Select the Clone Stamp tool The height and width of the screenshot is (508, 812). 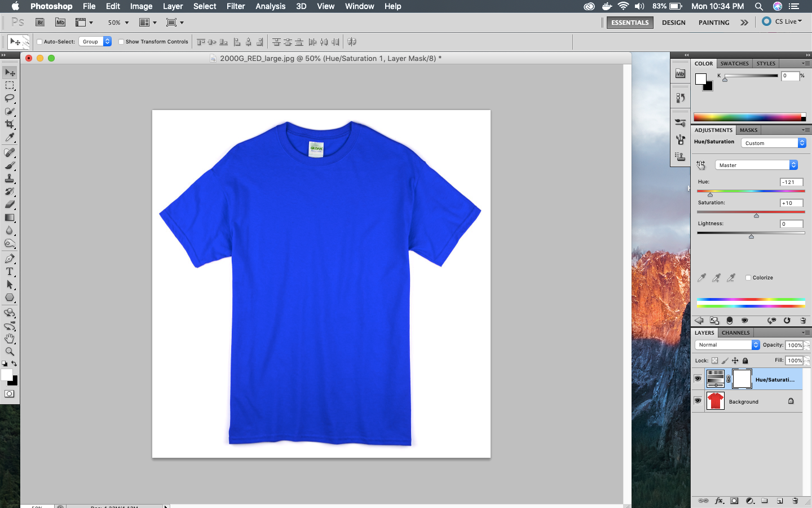(10, 178)
